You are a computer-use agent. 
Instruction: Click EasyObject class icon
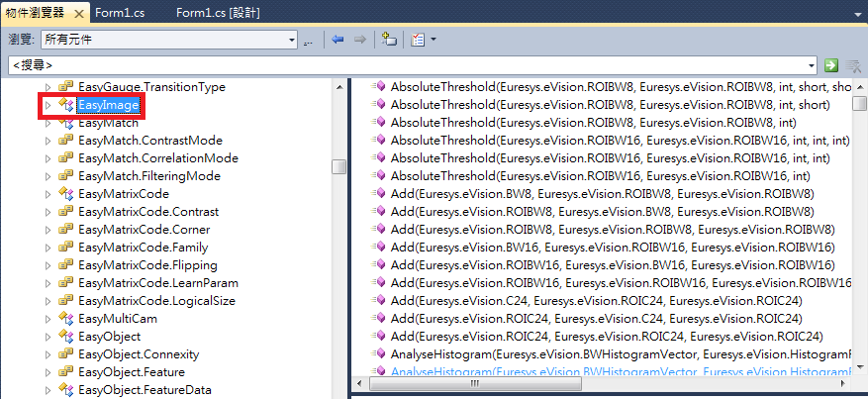pyautogui.click(x=66, y=337)
